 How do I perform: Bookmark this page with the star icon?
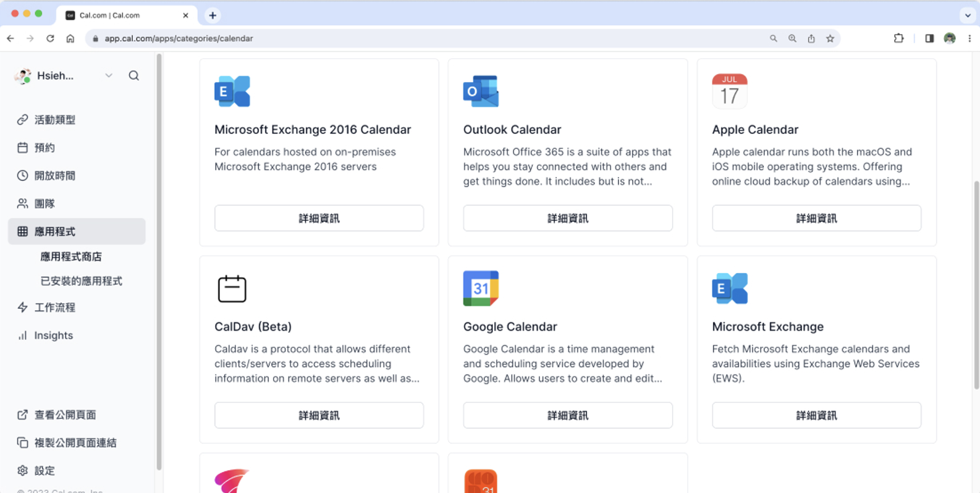[830, 38]
